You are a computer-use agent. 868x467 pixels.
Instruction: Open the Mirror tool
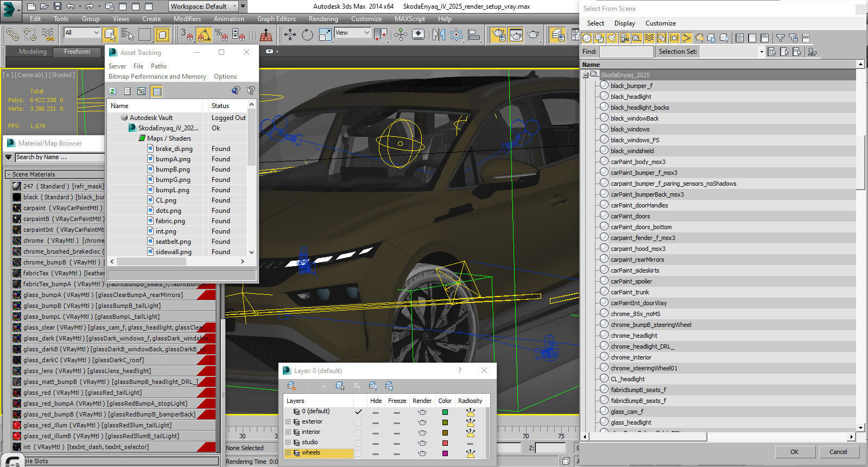pyautogui.click(x=439, y=35)
